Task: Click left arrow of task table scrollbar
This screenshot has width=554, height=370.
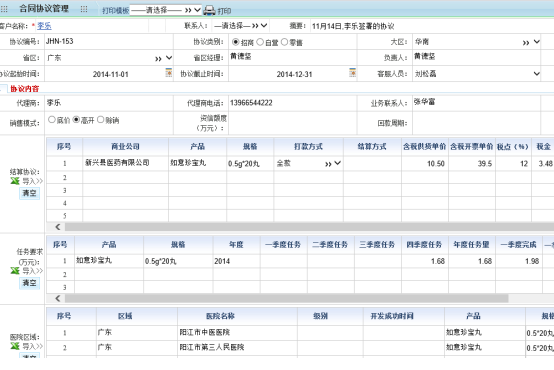Action: [x=58, y=299]
